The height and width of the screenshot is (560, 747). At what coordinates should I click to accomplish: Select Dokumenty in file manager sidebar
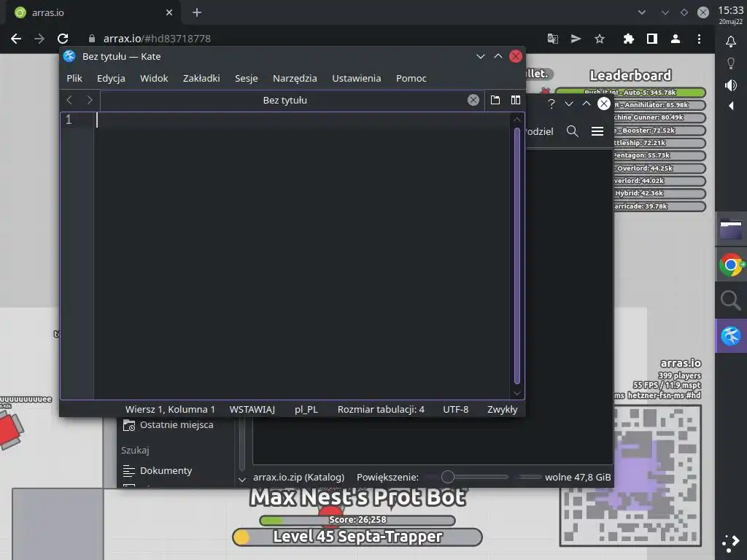point(158,470)
